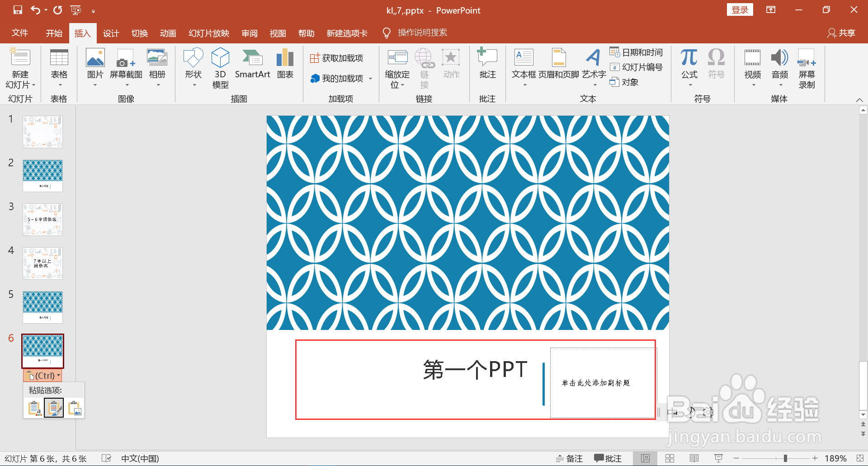Undo the last action
868x466 pixels.
[35, 10]
